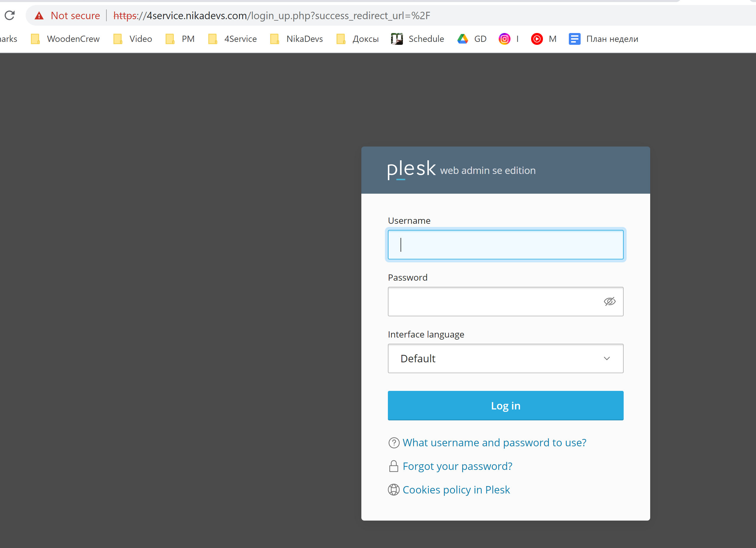This screenshot has width=756, height=548.
Task: Click the 'Not secure' label text
Action: coord(75,16)
